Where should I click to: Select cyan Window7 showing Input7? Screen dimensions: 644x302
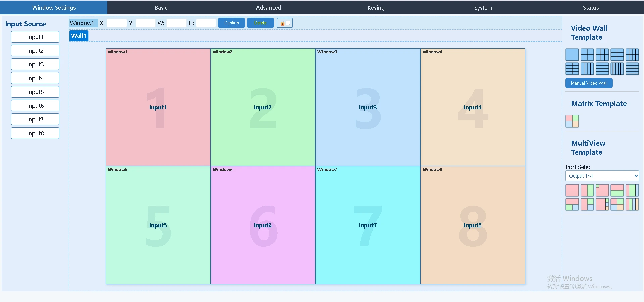[368, 225]
